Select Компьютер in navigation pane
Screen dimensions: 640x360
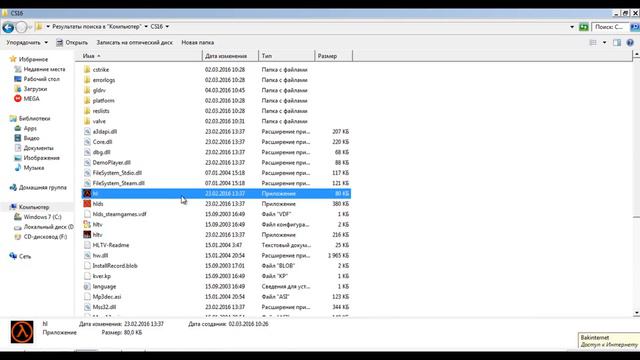(29, 207)
